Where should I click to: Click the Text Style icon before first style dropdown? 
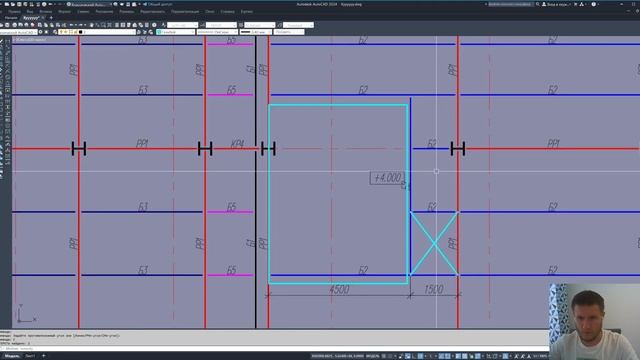coord(163,25)
